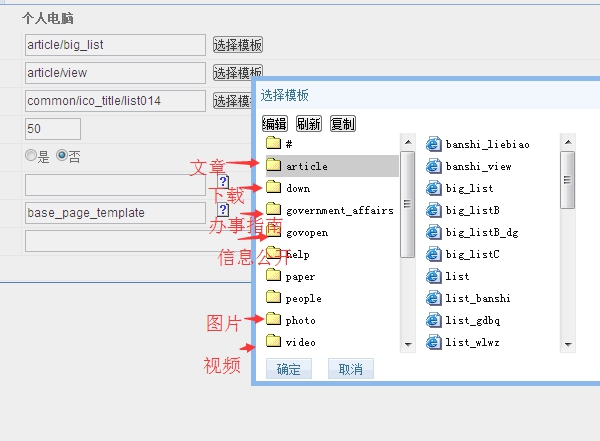The image size is (600, 441).
Task: Select the banshi_liebiao template file icon
Action: coord(433,144)
